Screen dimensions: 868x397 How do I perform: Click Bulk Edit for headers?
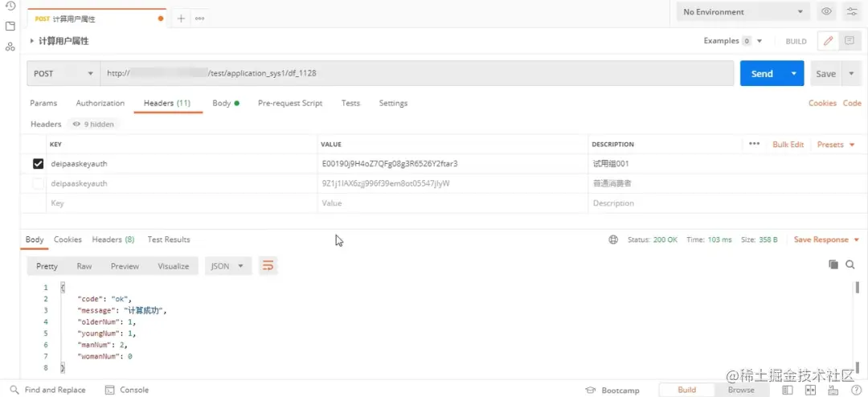[788, 144]
